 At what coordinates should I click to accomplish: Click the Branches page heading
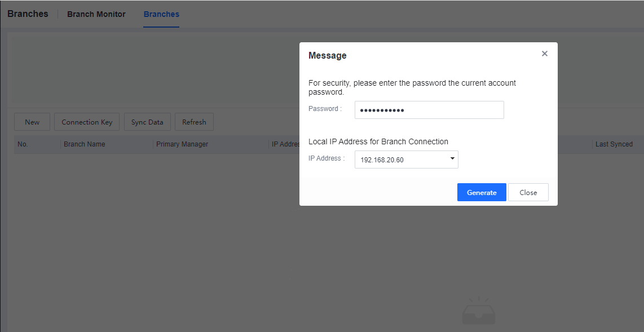click(x=28, y=14)
